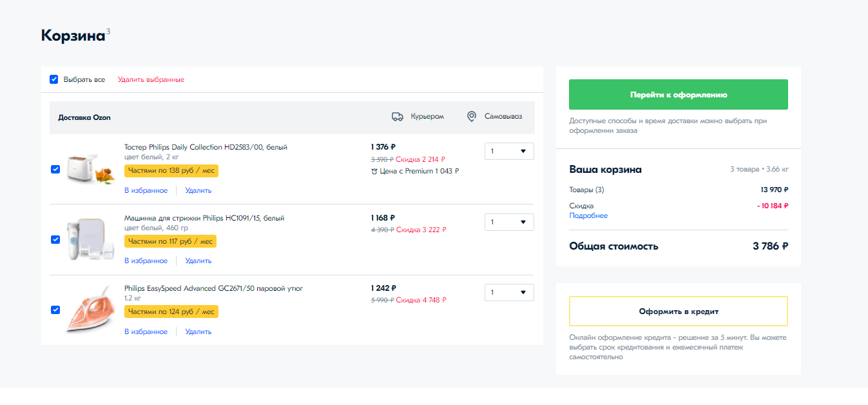Add hair clipper to favorites via "В избранное"
This screenshot has height=405, width=868.
click(x=146, y=261)
